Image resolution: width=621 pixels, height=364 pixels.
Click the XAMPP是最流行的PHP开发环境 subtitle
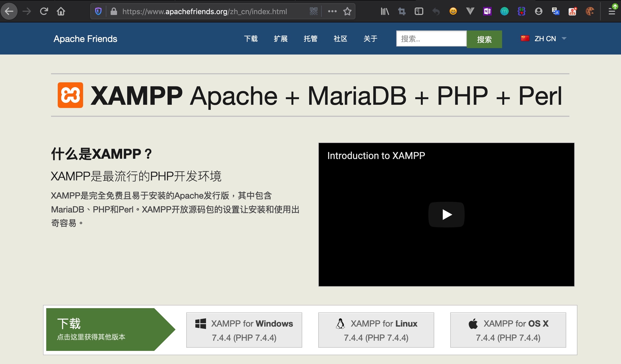tap(136, 176)
